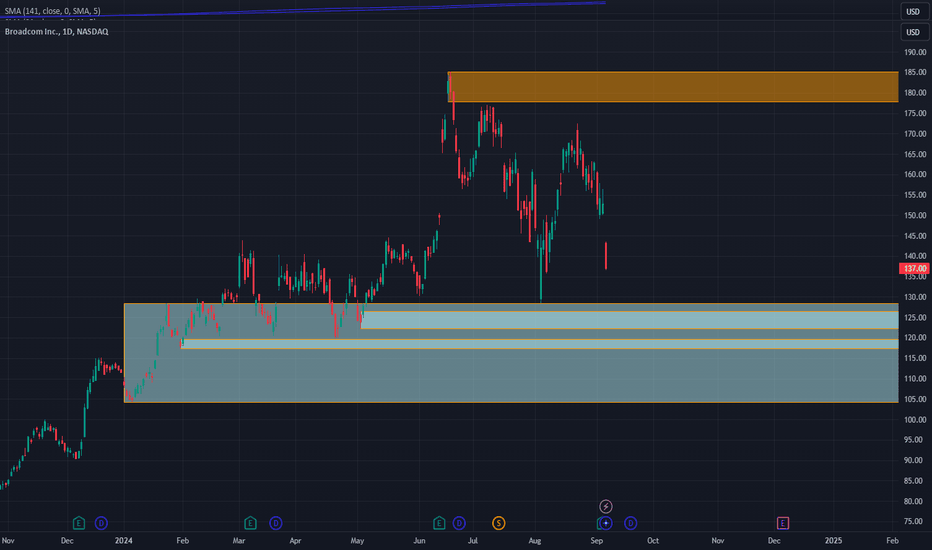Click the 2024 label on the time axis

pyautogui.click(x=124, y=540)
